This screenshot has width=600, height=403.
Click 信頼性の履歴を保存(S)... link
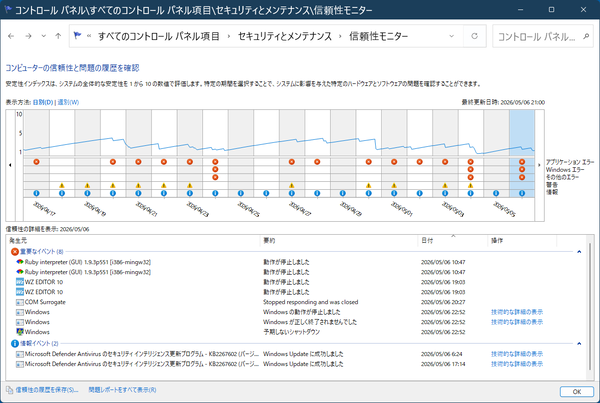pos(47,390)
